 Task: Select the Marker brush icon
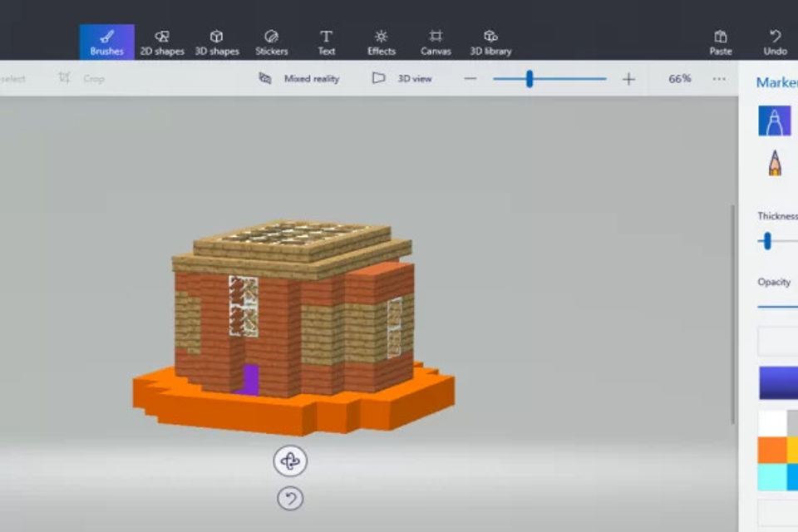coord(775,121)
